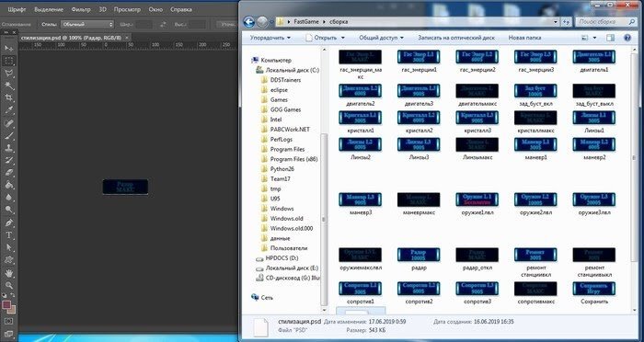The image size is (644, 342).
Task: Expand the Упорядочить dropdown menu
Action: pyautogui.click(x=270, y=38)
